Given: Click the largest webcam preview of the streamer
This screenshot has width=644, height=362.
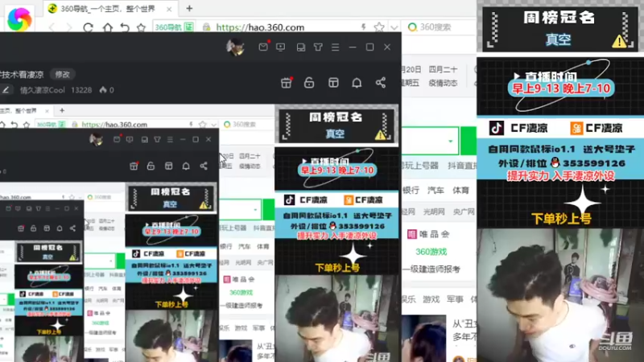Looking at the screenshot, I should tap(560, 295).
